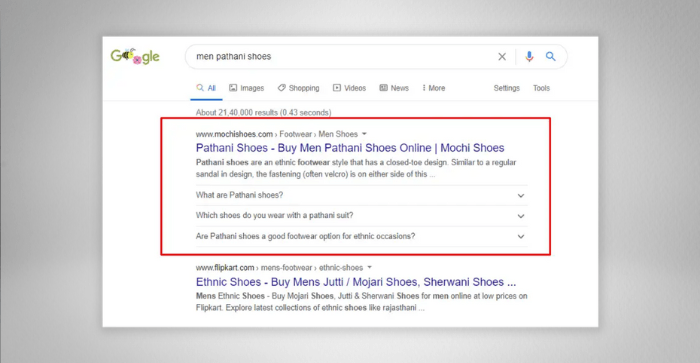This screenshot has height=363, width=700.
Task: Open the More search options menu
Action: click(x=433, y=88)
